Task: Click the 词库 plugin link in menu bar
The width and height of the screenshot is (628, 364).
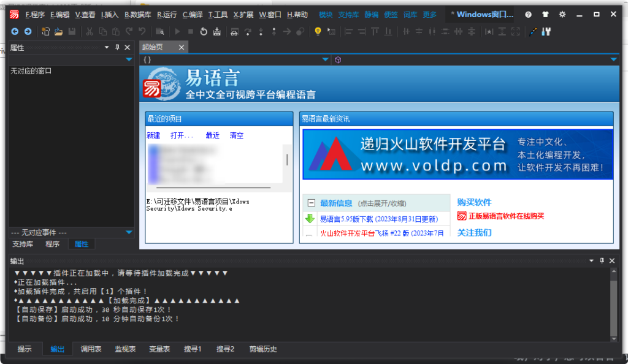Action: (410, 15)
